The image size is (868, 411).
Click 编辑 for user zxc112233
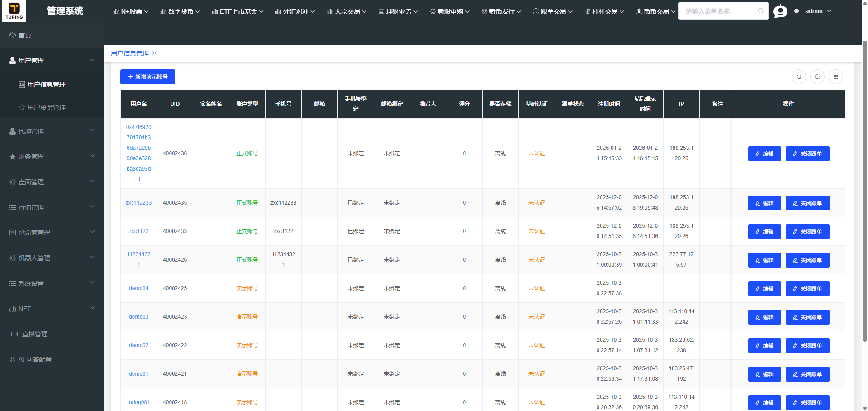tap(764, 203)
